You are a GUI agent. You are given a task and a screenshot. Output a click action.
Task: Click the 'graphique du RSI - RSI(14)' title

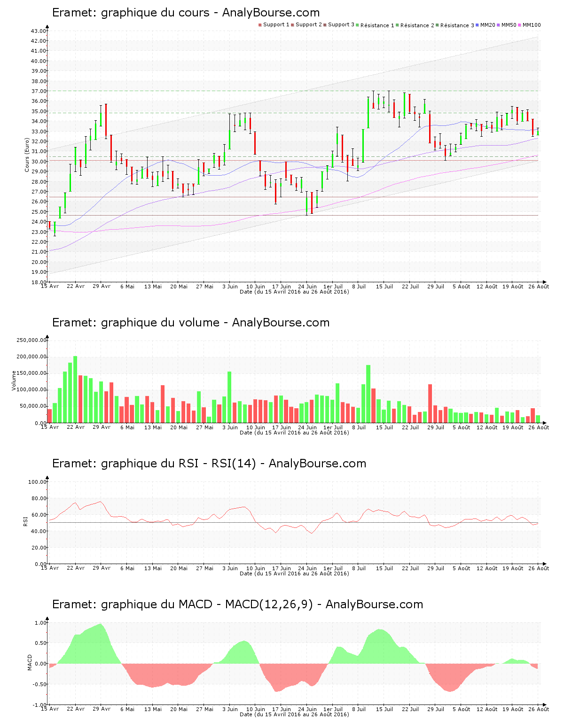coord(209,464)
